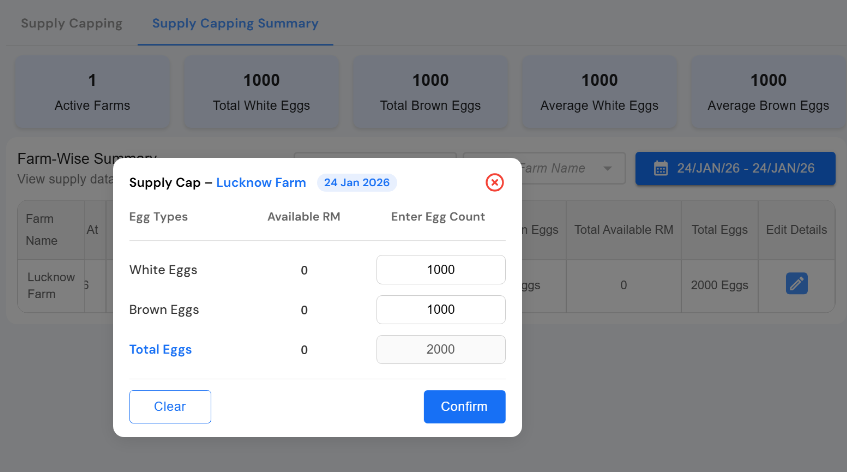The height and width of the screenshot is (472, 847).
Task: Click the Edit Details column header
Action: (796, 230)
